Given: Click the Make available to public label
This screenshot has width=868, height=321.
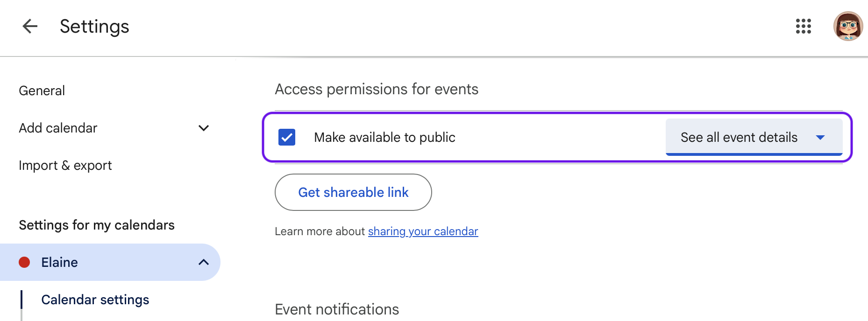Looking at the screenshot, I should pyautogui.click(x=384, y=137).
